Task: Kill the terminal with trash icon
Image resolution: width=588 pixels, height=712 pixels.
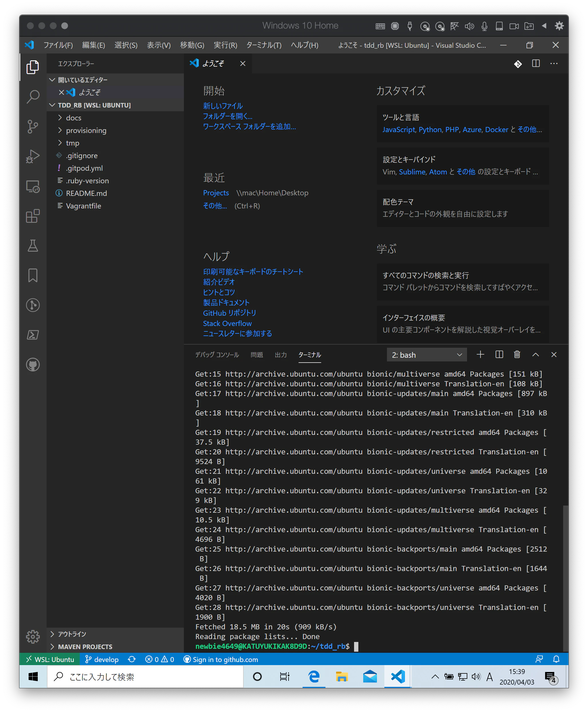Action: pyautogui.click(x=517, y=355)
